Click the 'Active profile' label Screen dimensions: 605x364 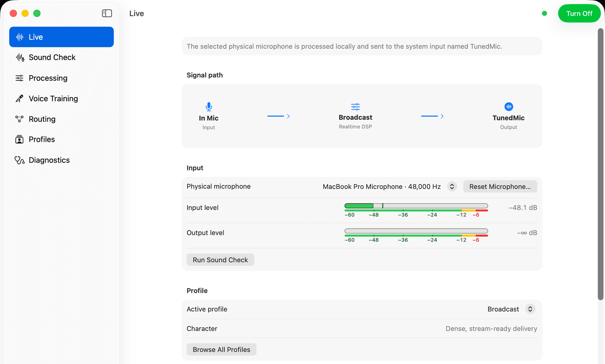[x=207, y=309]
